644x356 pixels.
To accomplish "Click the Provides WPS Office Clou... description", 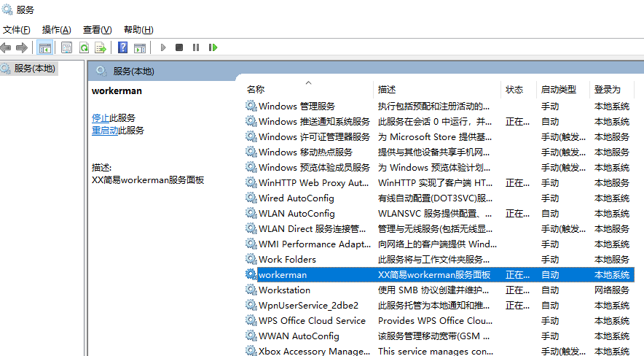I will pos(435,321).
